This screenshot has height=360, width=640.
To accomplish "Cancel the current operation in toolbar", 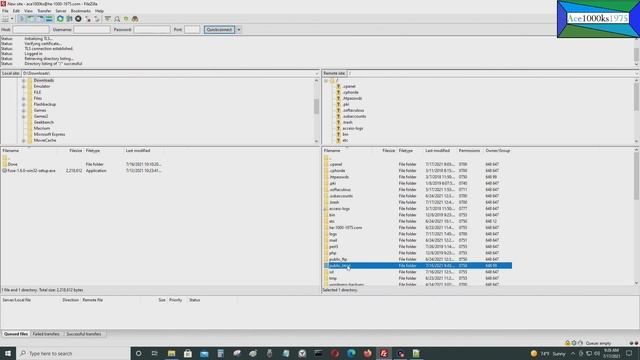I will (78, 19).
